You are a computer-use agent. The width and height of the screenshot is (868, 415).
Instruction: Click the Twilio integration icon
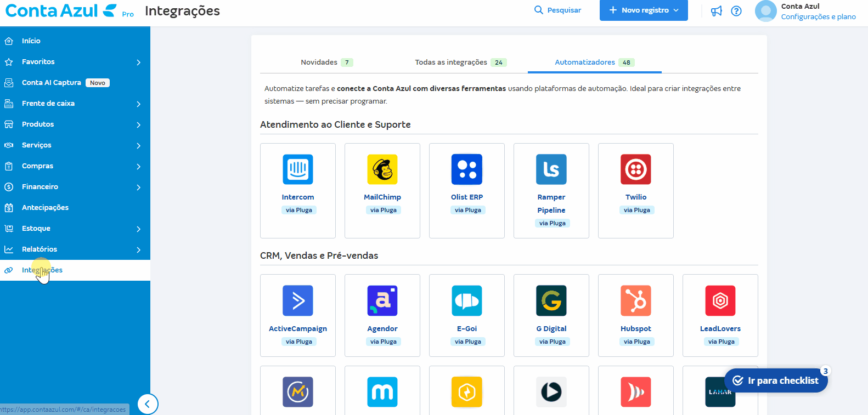pyautogui.click(x=636, y=169)
